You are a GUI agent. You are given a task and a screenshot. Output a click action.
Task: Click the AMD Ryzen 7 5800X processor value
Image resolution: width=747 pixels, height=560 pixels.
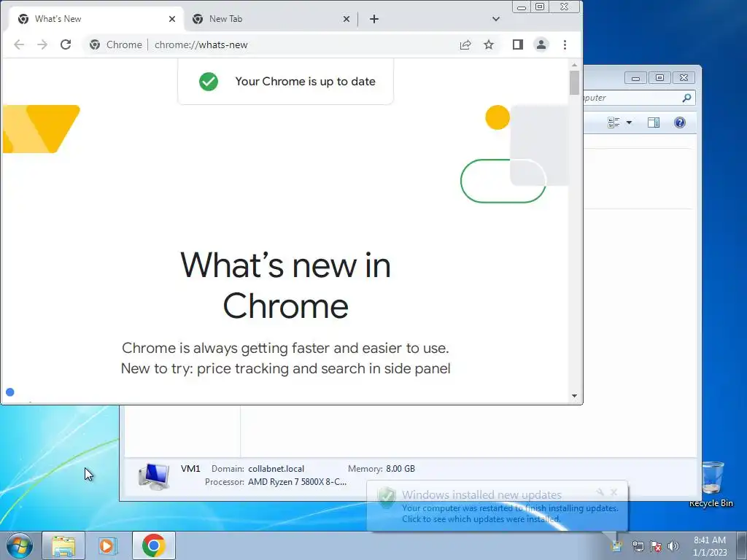coord(298,482)
